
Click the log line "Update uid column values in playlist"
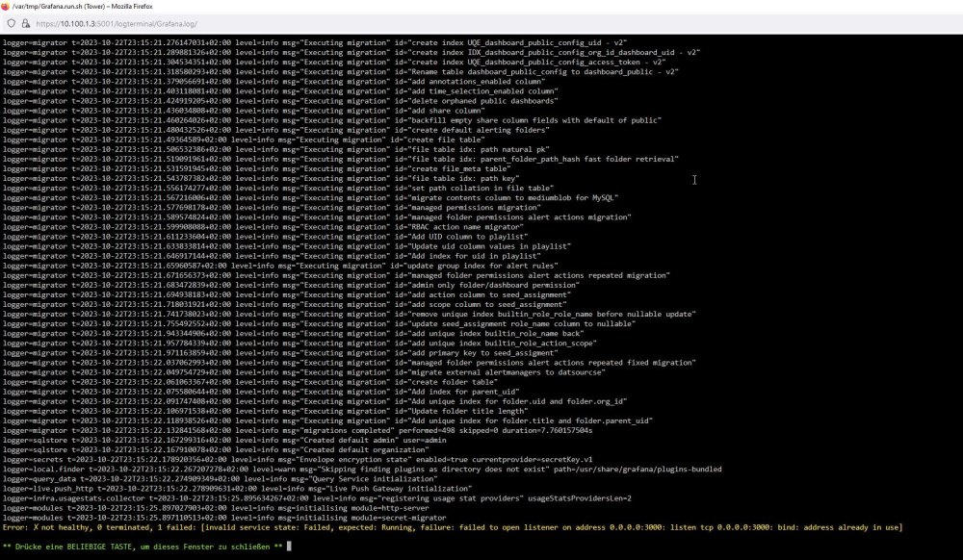click(x=287, y=246)
